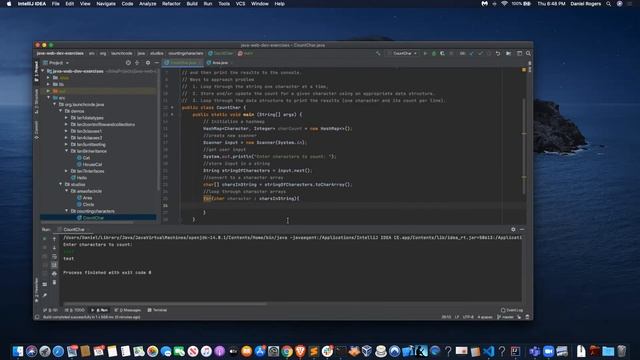This screenshot has width=640, height=360.
Task: Collapse the java-web-dev-exercises root node
Action: (43, 71)
